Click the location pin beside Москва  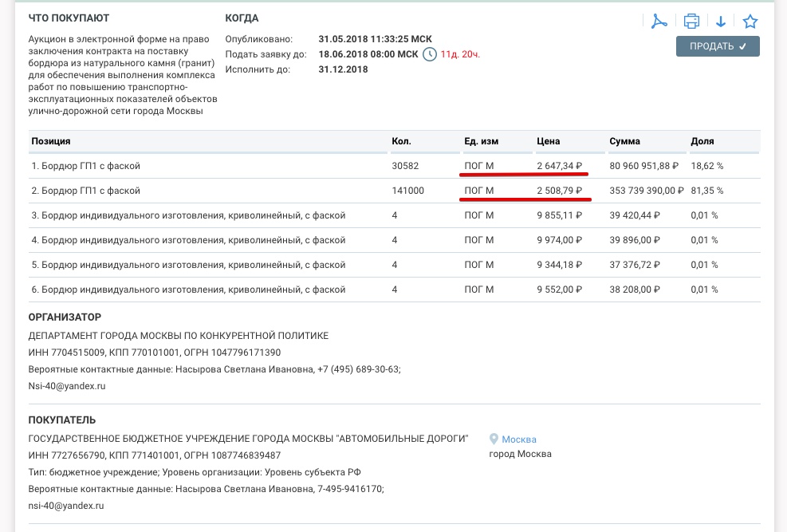[x=494, y=439]
